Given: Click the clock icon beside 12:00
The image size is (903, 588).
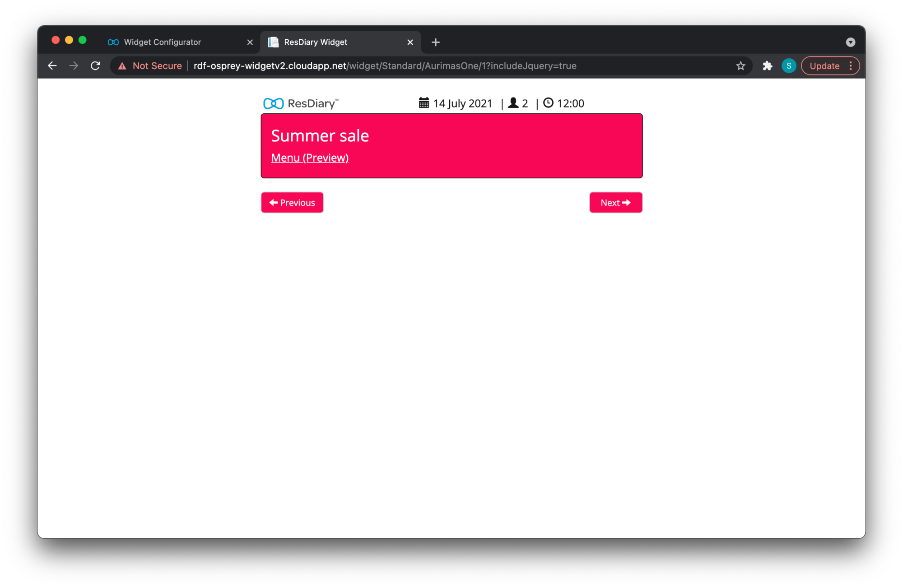Looking at the screenshot, I should point(548,103).
